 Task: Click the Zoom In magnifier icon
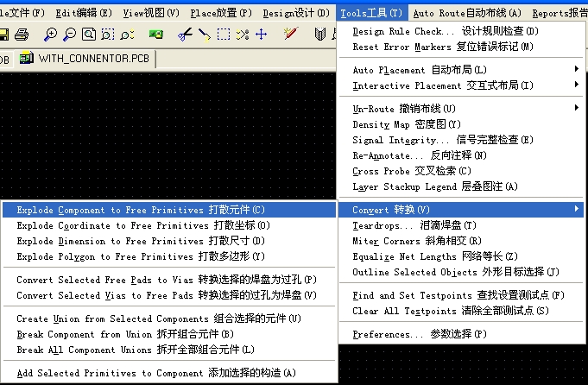(x=50, y=35)
